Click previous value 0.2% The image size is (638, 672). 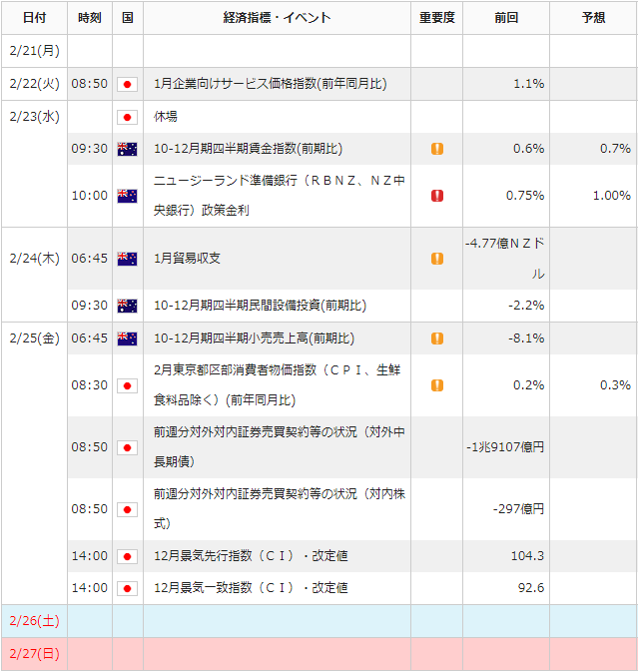click(x=529, y=385)
